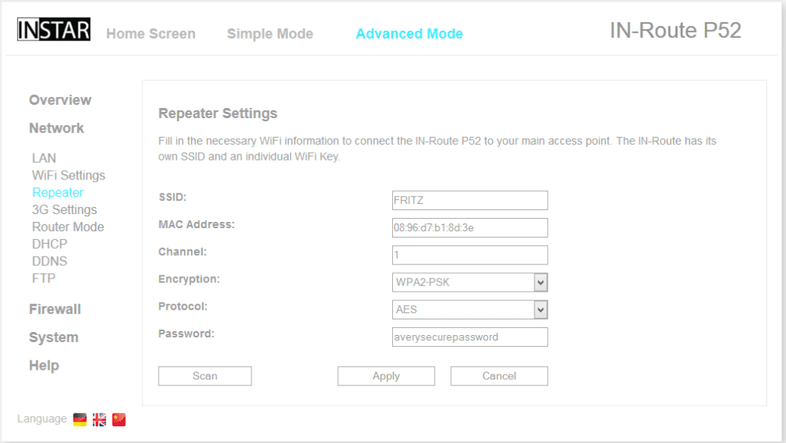786x443 pixels.
Task: Click into the SSID field
Action: pyautogui.click(x=470, y=201)
